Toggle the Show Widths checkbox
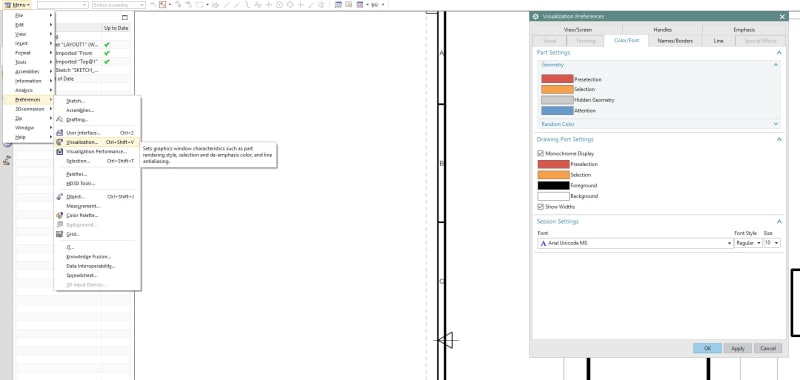 [540, 207]
